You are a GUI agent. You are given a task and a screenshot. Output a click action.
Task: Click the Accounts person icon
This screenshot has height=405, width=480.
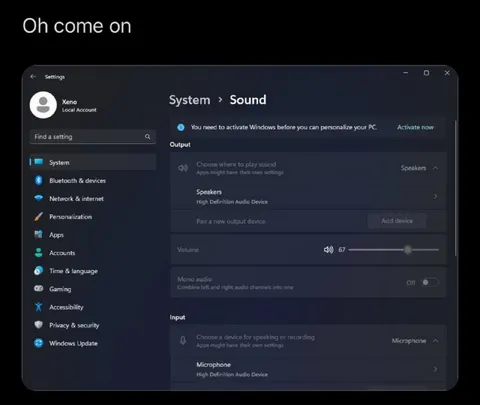pos(39,253)
